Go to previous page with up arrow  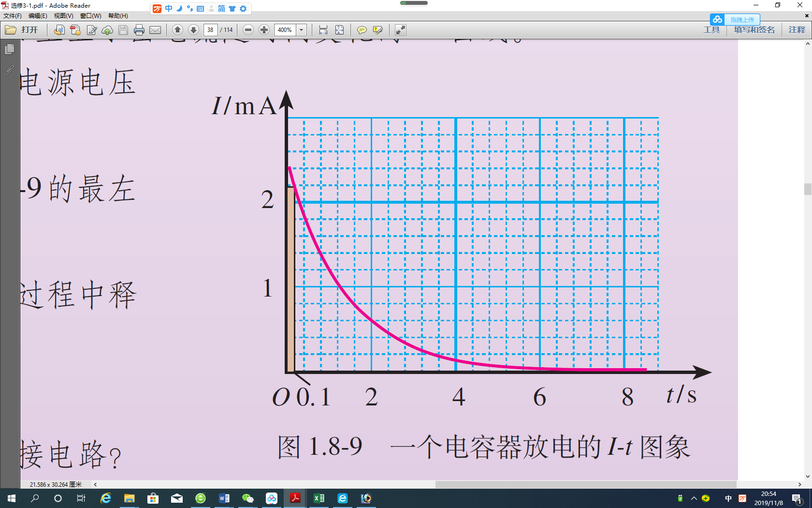177,30
